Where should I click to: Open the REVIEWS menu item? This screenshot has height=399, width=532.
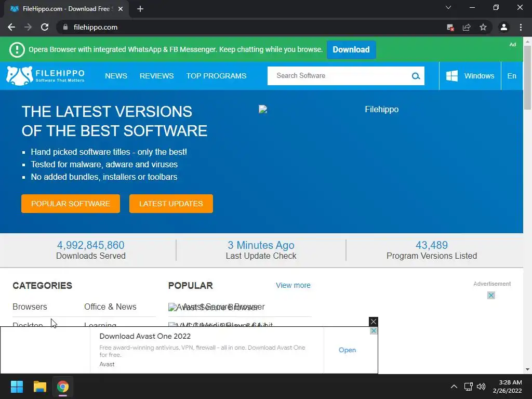pos(157,76)
